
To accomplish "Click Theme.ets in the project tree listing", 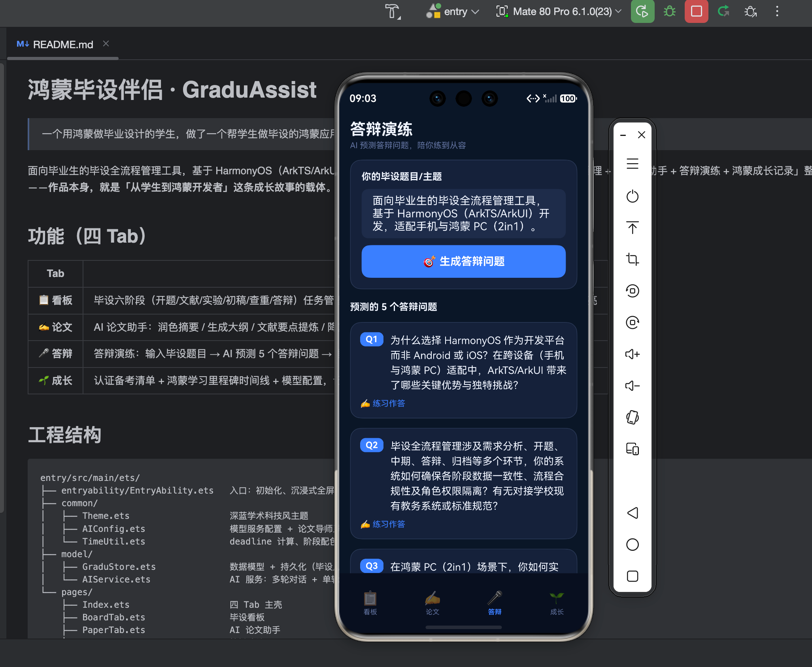I will pyautogui.click(x=106, y=516).
